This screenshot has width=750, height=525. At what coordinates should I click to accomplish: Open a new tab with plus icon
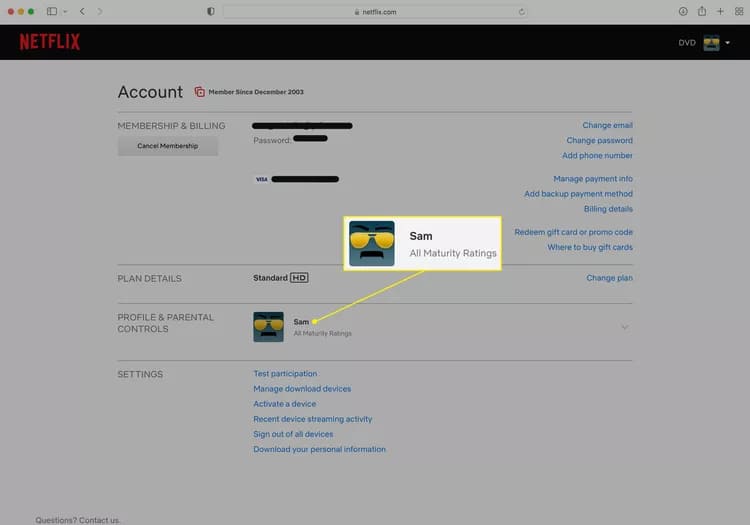coord(720,11)
